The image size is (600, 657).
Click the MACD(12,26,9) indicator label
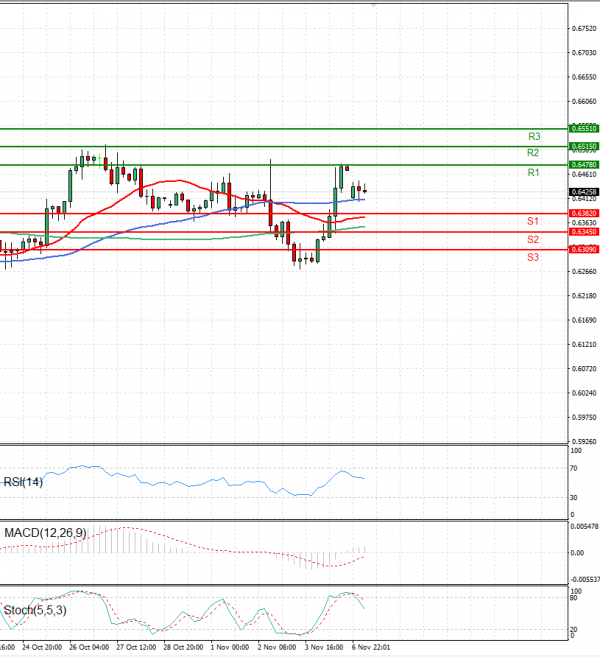point(45,533)
